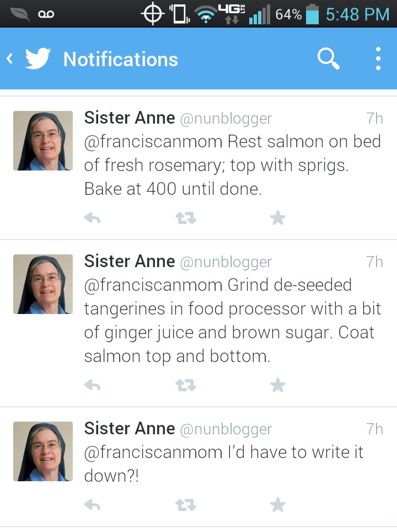Reply to the tangerines tweet
Image resolution: width=397 pixels, height=532 pixels.
pyautogui.click(x=92, y=385)
